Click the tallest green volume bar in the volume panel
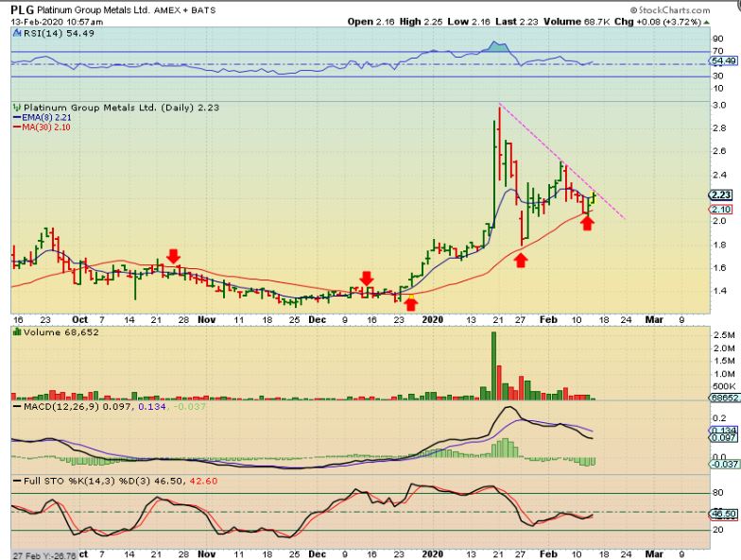The image size is (741, 560). click(x=493, y=366)
